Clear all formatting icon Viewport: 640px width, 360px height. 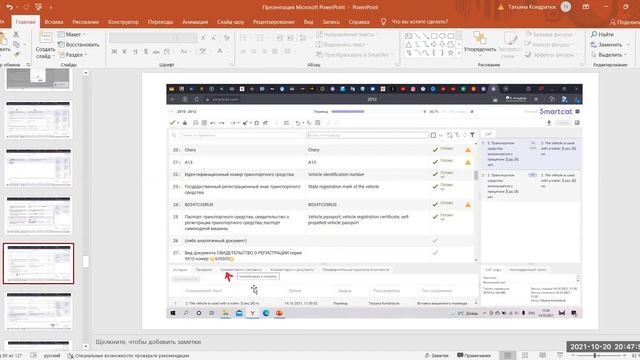click(x=227, y=38)
